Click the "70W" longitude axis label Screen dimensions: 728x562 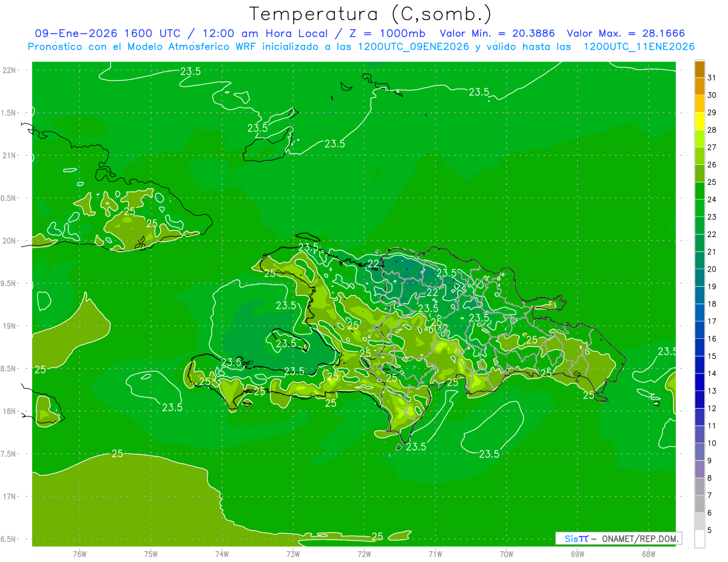(x=507, y=554)
